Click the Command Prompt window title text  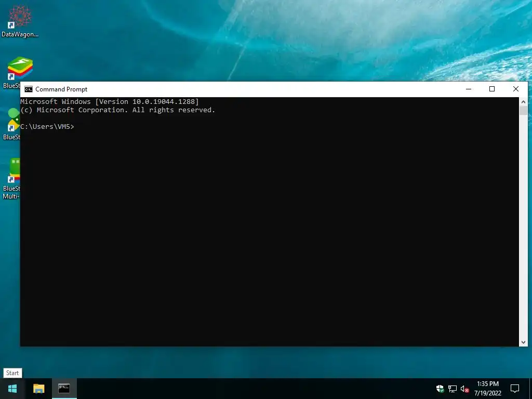click(x=61, y=89)
